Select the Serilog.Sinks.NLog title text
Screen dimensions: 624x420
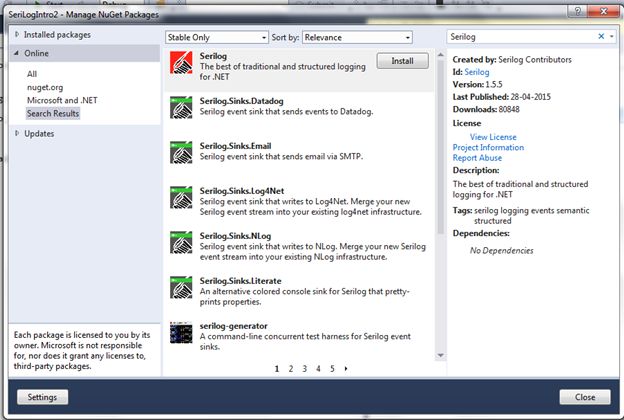pos(236,236)
